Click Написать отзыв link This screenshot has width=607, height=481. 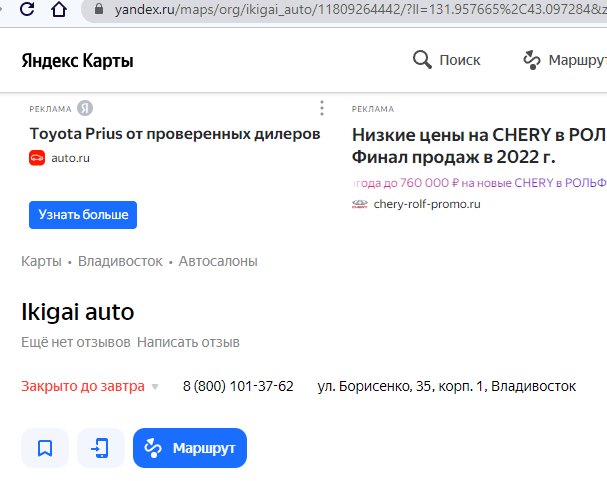click(x=188, y=342)
